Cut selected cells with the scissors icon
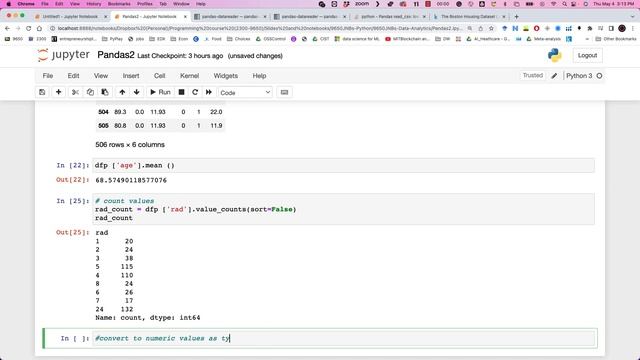This screenshot has height=360, width=640. (x=75, y=92)
